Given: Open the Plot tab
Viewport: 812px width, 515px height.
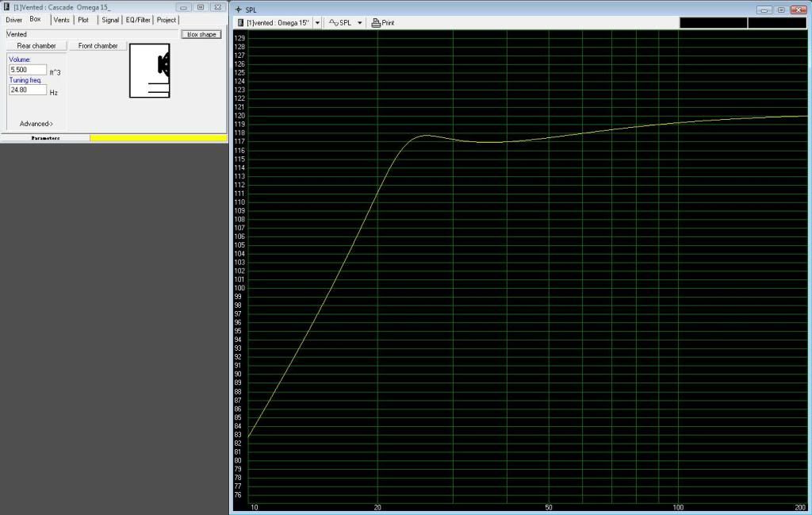Looking at the screenshot, I should 83,20.
